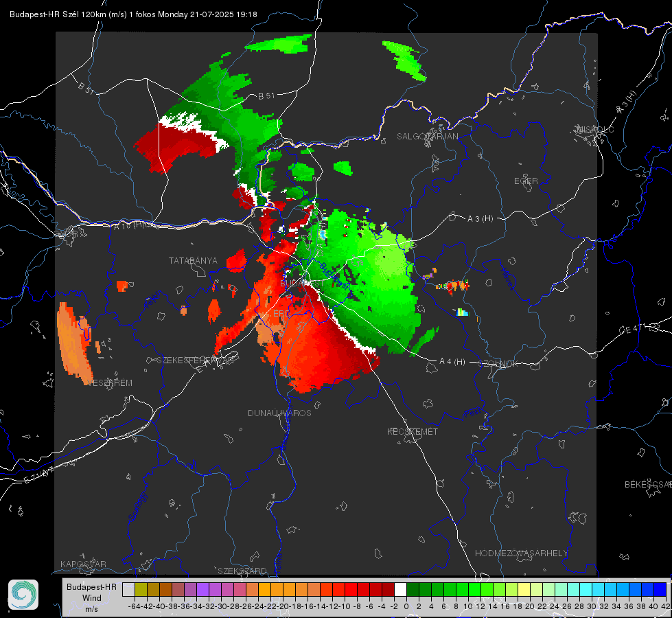Click the SALGÓTARJÁN city label
This screenshot has width=672, height=618.
(427, 137)
